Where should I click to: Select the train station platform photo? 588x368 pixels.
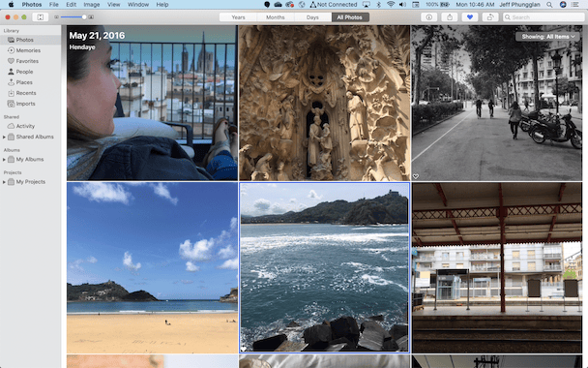[x=497, y=267]
